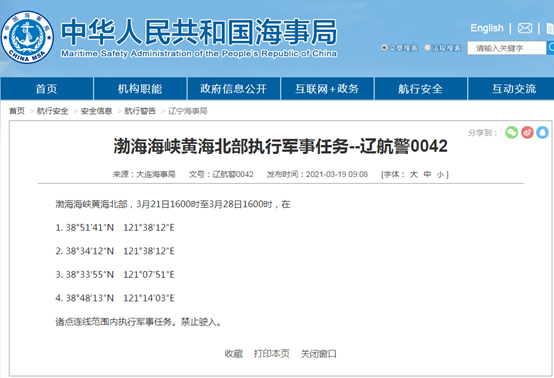Go to 首页 in the breadcrumb

pos(17,111)
